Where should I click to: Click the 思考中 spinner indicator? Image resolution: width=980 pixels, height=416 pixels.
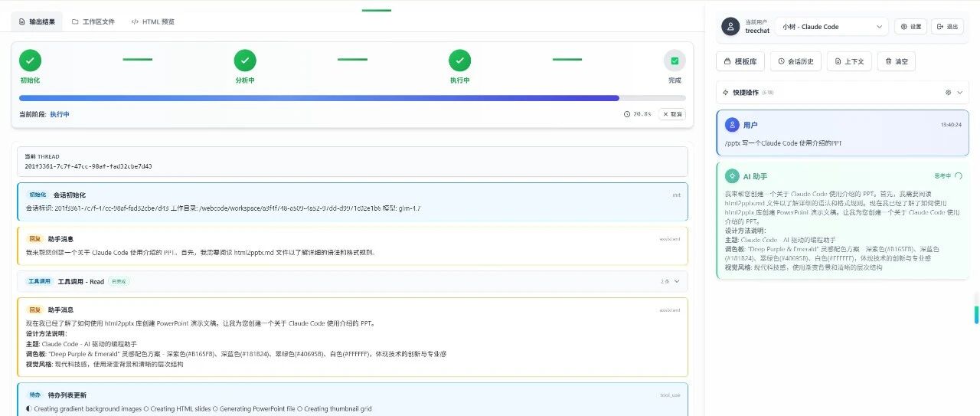pyautogui.click(x=959, y=176)
